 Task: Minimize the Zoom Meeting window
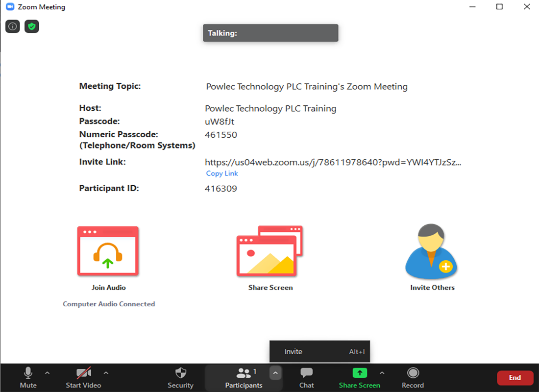pos(473,7)
